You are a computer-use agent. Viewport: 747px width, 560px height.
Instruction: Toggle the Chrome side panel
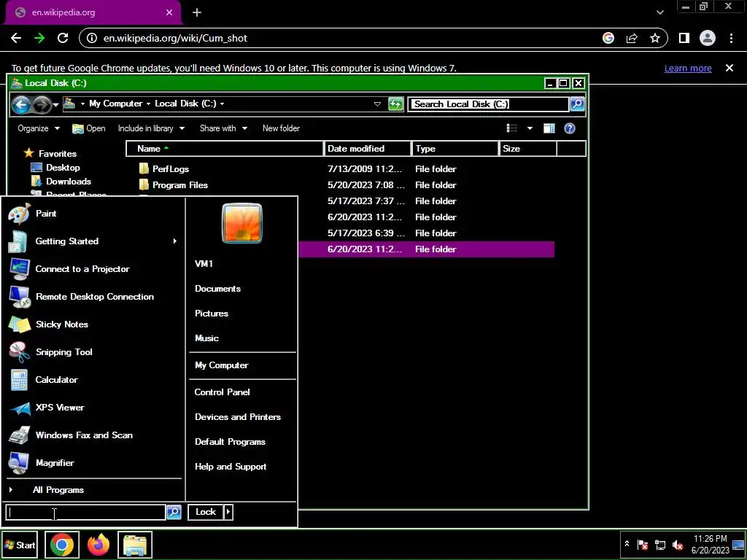[x=684, y=38]
